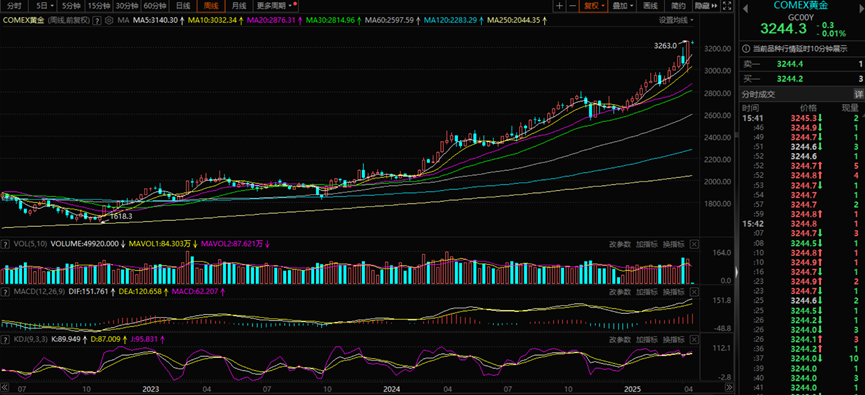Switch to the 日线 daily chart tab
Image resolution: width=865 pixels, height=395 pixels.
(x=183, y=6)
